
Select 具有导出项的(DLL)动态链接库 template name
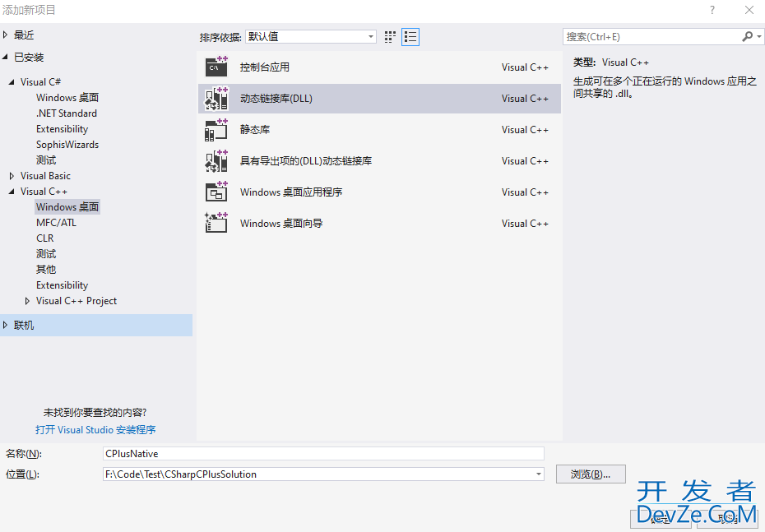point(306,161)
